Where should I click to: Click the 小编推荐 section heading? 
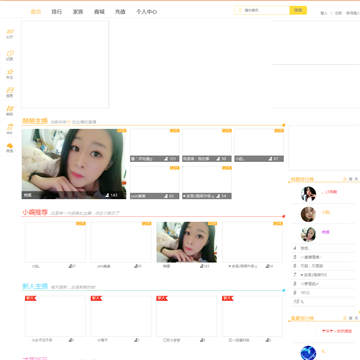point(35,212)
